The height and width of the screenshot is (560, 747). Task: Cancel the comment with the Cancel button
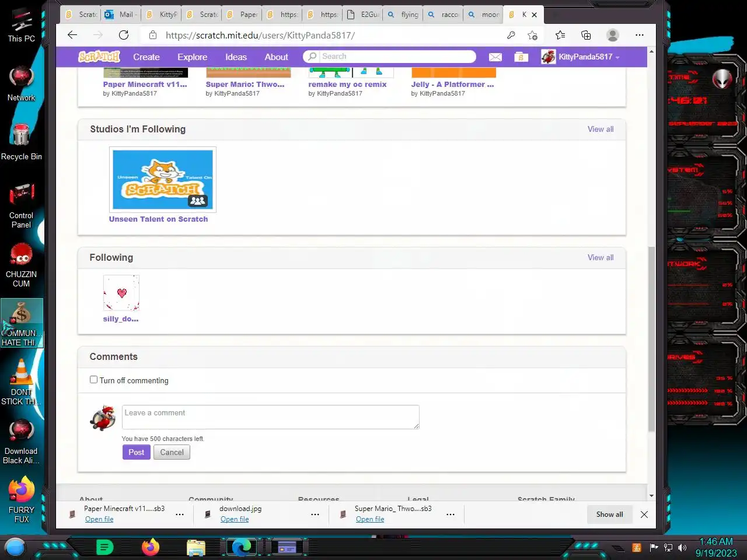(172, 452)
